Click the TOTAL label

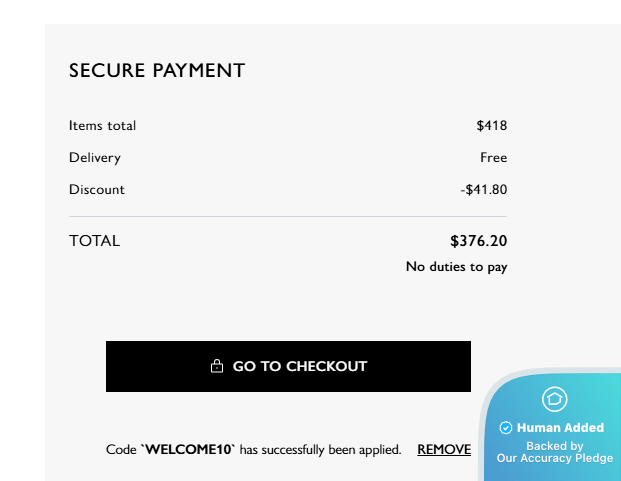[94, 241]
